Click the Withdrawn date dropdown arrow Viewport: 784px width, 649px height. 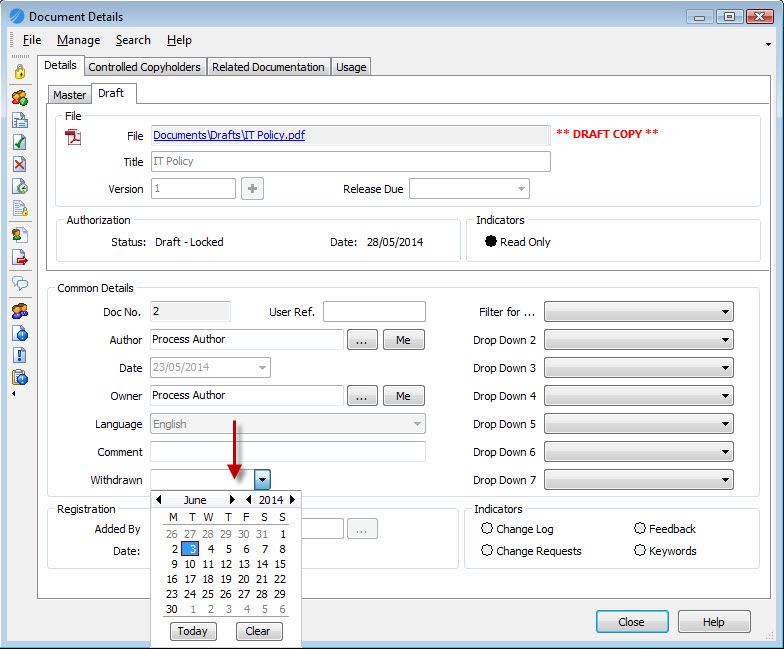262,480
